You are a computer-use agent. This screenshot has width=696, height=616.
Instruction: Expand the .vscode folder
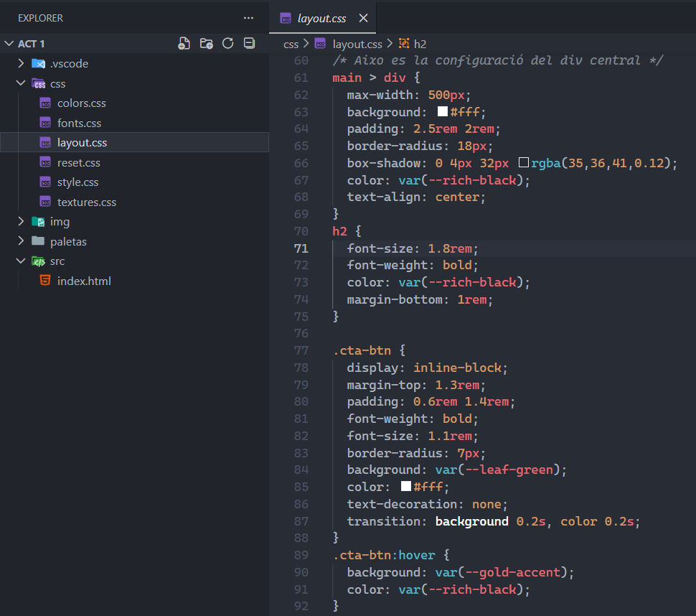pos(21,64)
